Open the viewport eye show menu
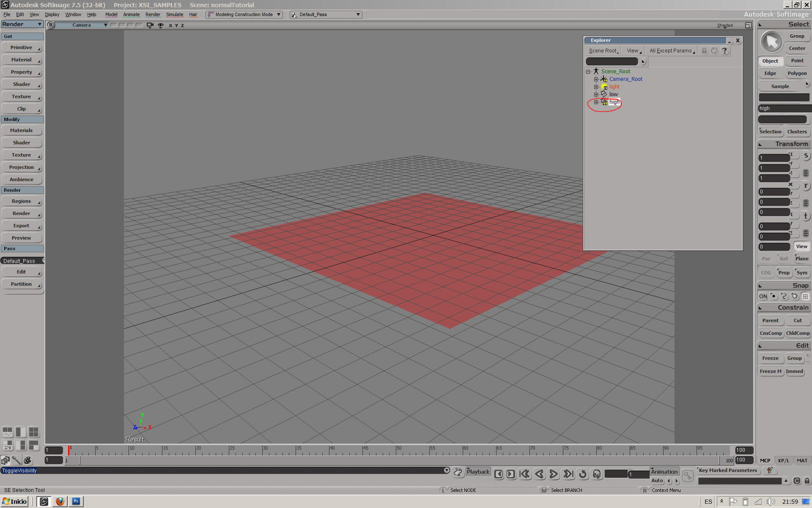812x508 pixels. point(161,25)
